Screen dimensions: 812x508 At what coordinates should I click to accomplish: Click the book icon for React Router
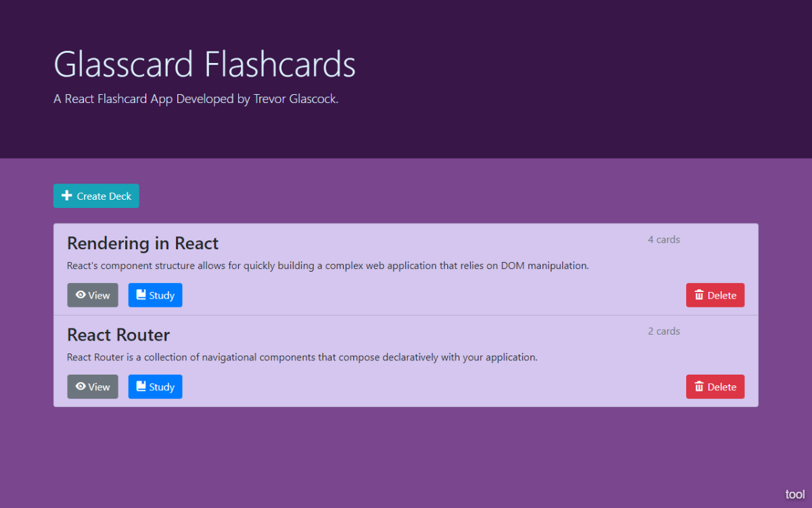coord(141,387)
